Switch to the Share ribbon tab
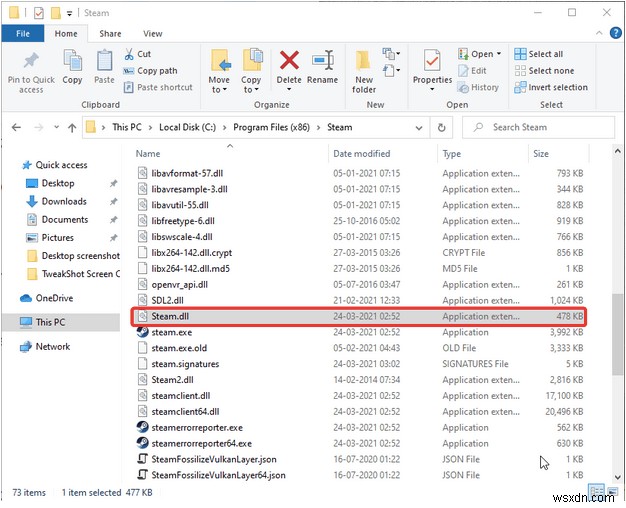The image size is (626, 508). point(110,34)
